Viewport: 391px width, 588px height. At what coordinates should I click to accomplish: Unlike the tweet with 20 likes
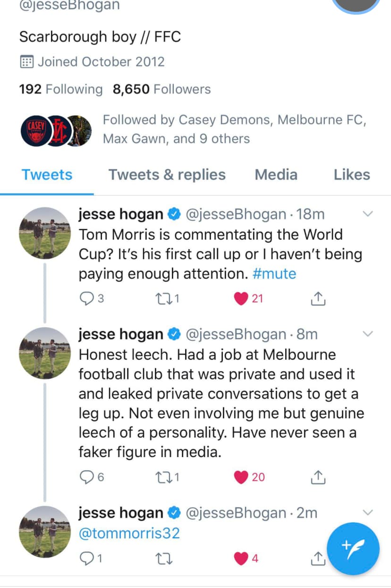point(242,477)
